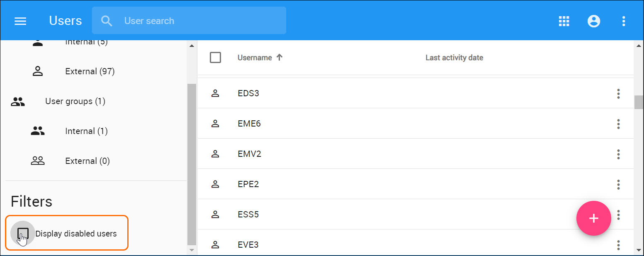
Task: Open the actions menu for EDS3
Action: 618,93
